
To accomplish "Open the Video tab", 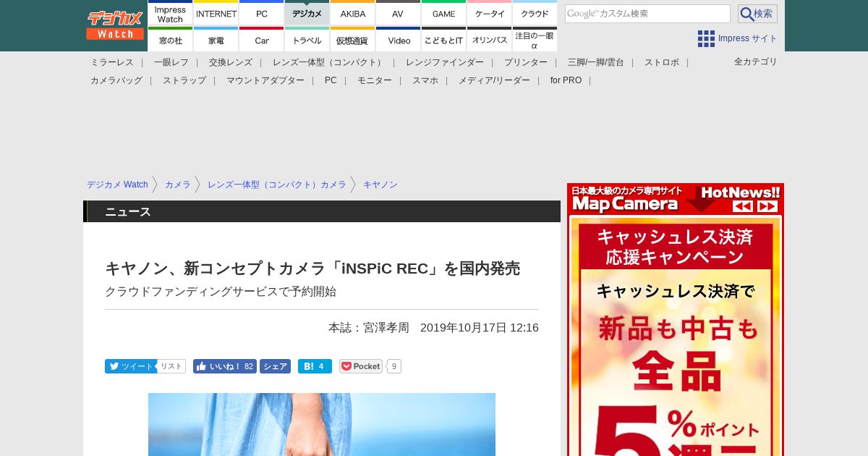I will tap(398, 40).
